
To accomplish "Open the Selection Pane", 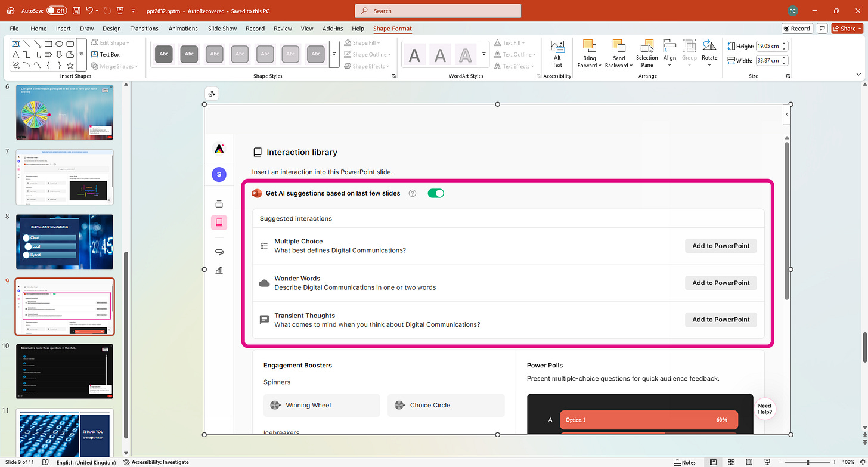I will pyautogui.click(x=647, y=54).
